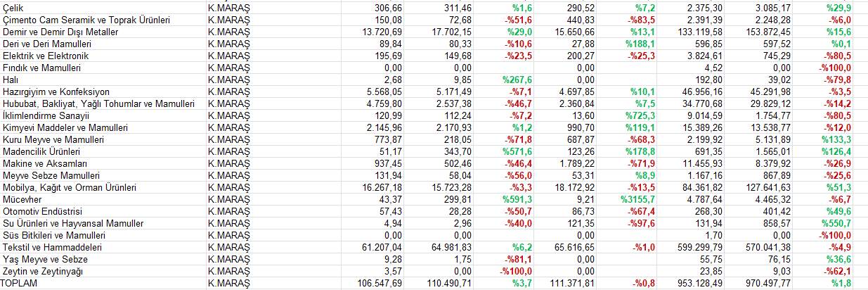Click the Yaş Meyve change -%81,1

tap(517, 259)
